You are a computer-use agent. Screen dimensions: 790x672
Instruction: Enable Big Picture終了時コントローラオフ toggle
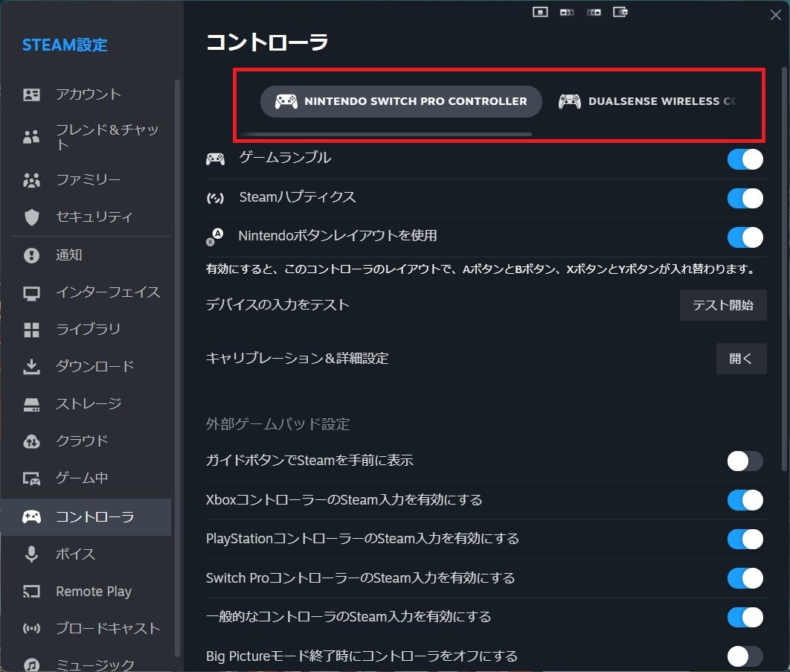coord(745,656)
